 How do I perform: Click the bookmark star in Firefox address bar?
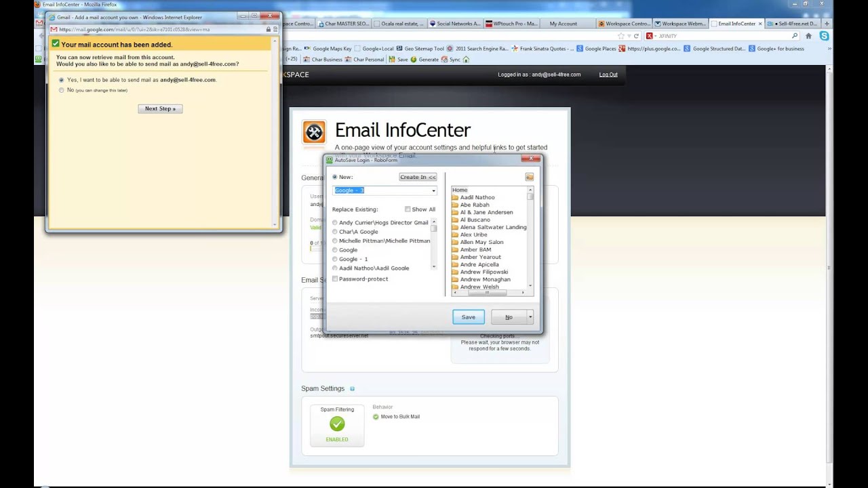(620, 36)
